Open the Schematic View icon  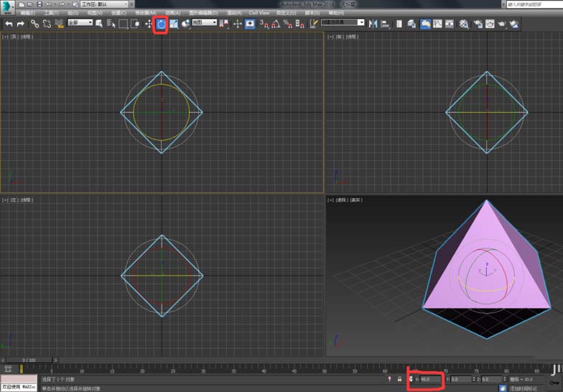tap(450, 24)
